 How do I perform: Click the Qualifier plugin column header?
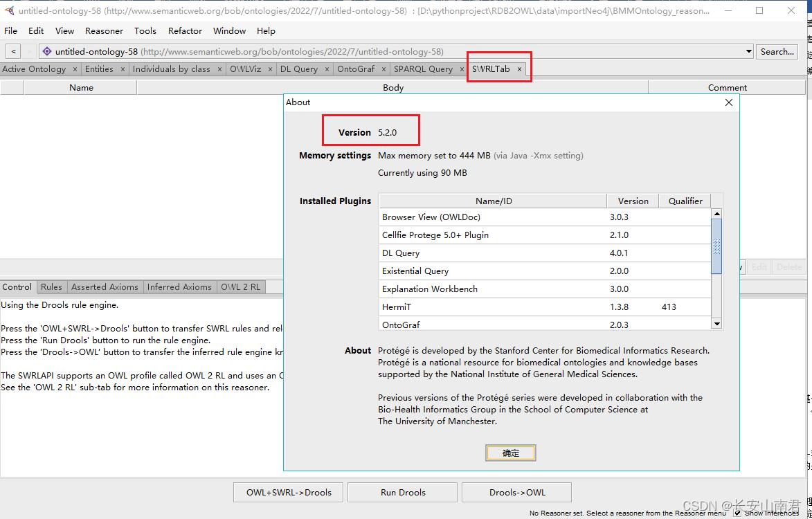click(x=685, y=201)
